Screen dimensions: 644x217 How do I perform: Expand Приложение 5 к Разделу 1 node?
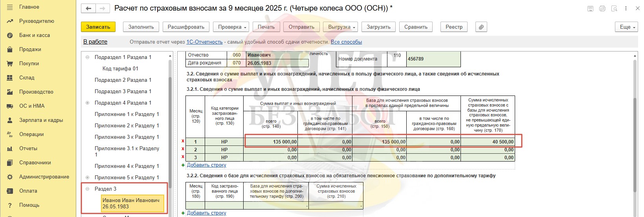tap(88, 177)
